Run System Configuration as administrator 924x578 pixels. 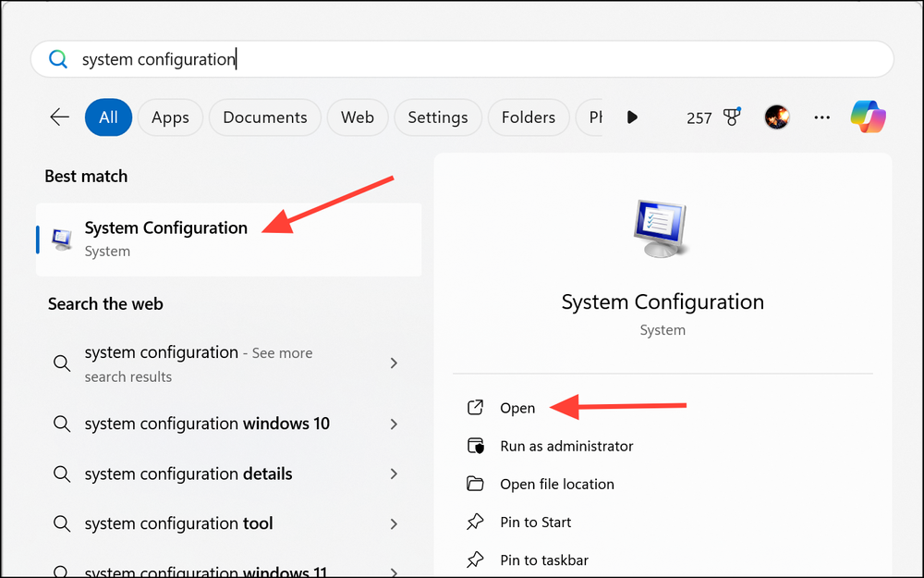tap(565, 446)
